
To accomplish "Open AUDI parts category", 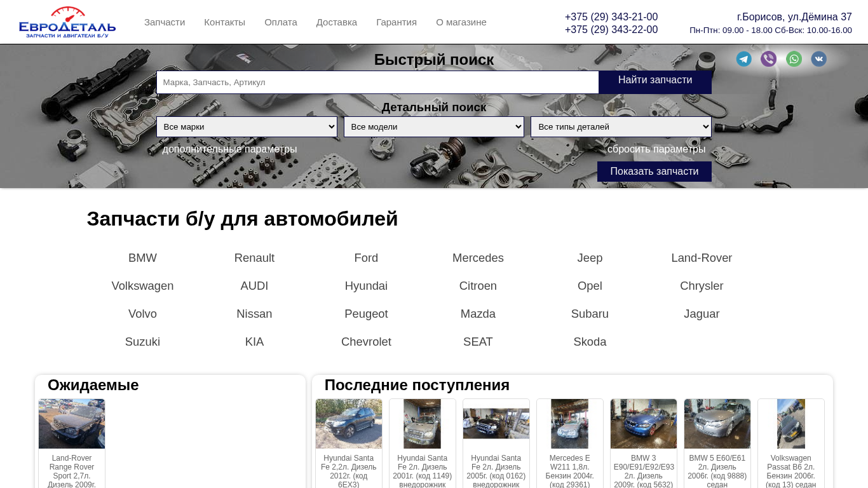I will coord(254,286).
